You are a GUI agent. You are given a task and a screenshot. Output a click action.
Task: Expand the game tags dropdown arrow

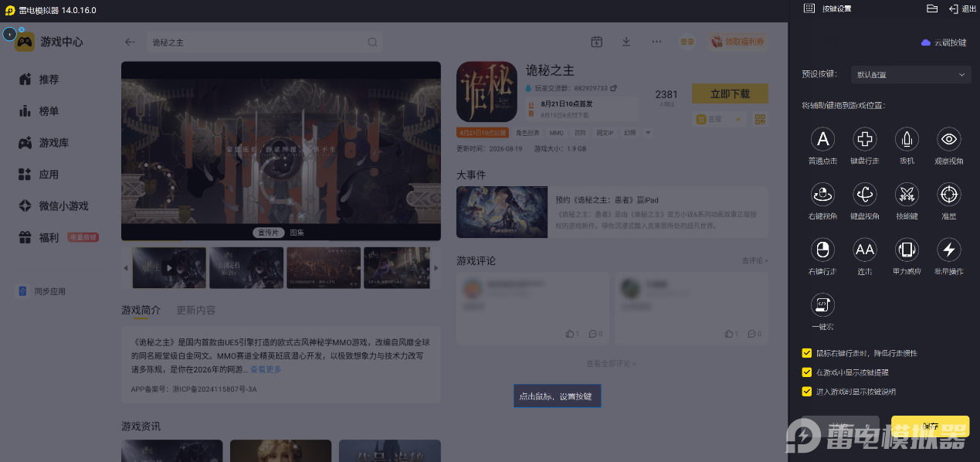pyautogui.click(x=648, y=133)
